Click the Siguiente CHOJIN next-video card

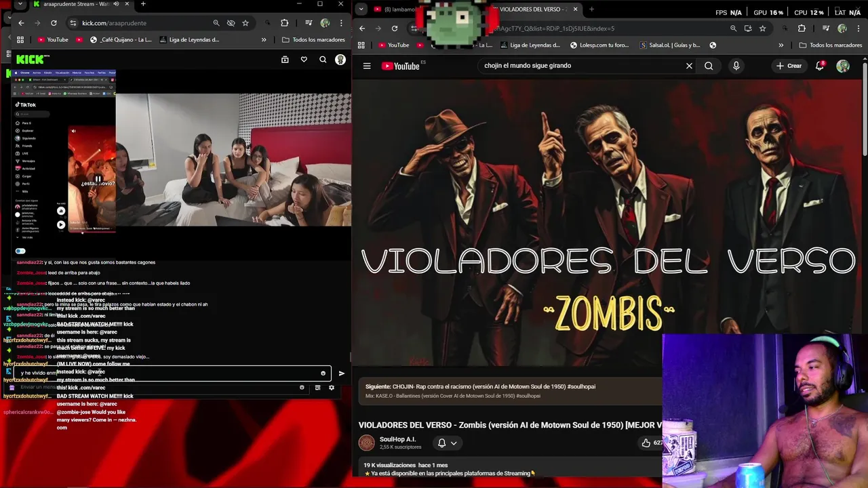(511, 391)
